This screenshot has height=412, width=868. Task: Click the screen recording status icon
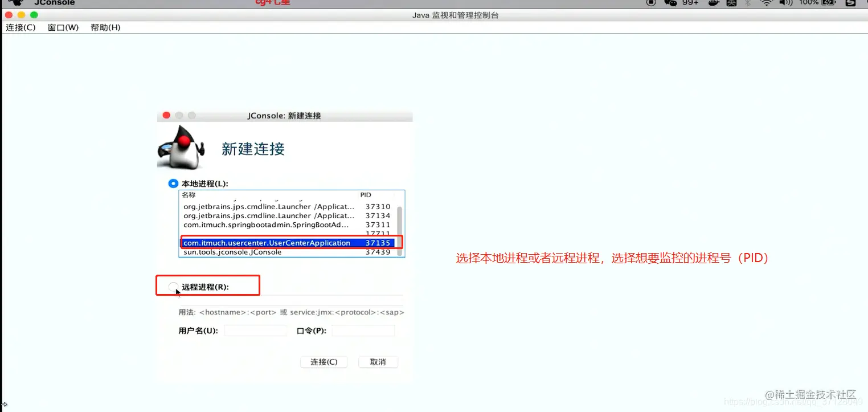coord(651,3)
